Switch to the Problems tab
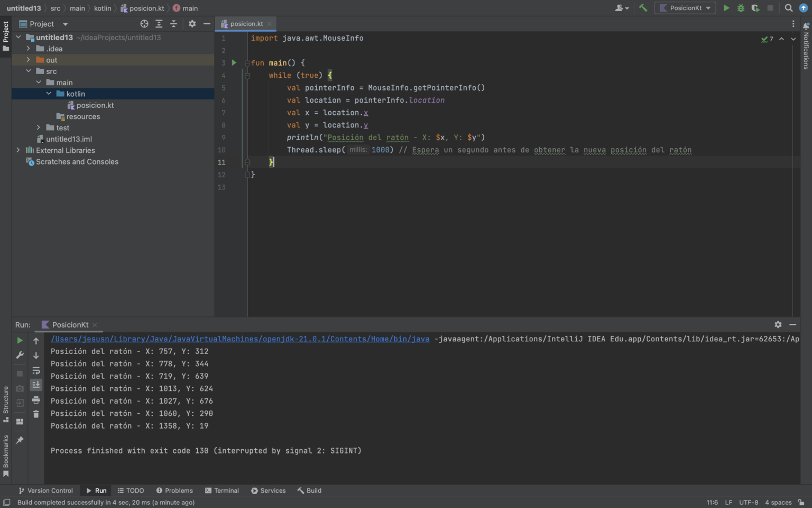Viewport: 812px width, 508px height. [x=174, y=491]
